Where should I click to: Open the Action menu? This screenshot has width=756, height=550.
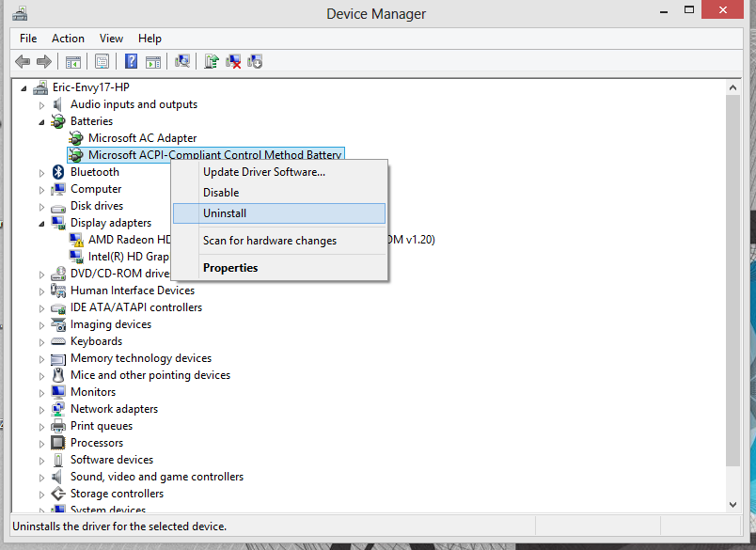coord(68,39)
